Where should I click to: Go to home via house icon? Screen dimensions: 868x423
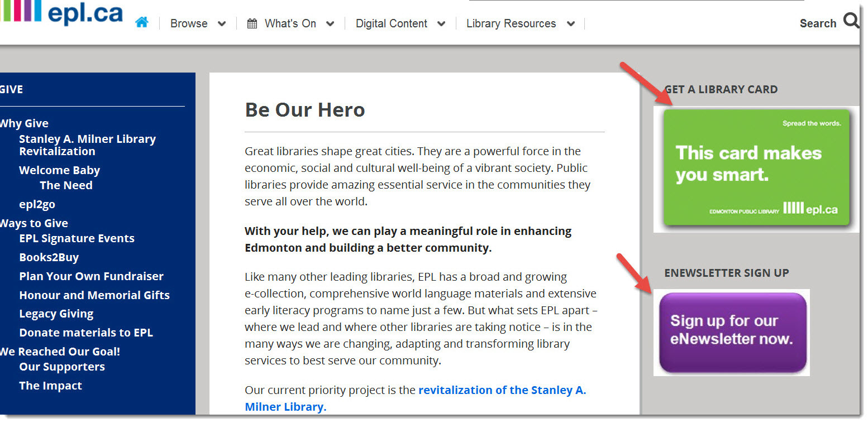tap(142, 22)
